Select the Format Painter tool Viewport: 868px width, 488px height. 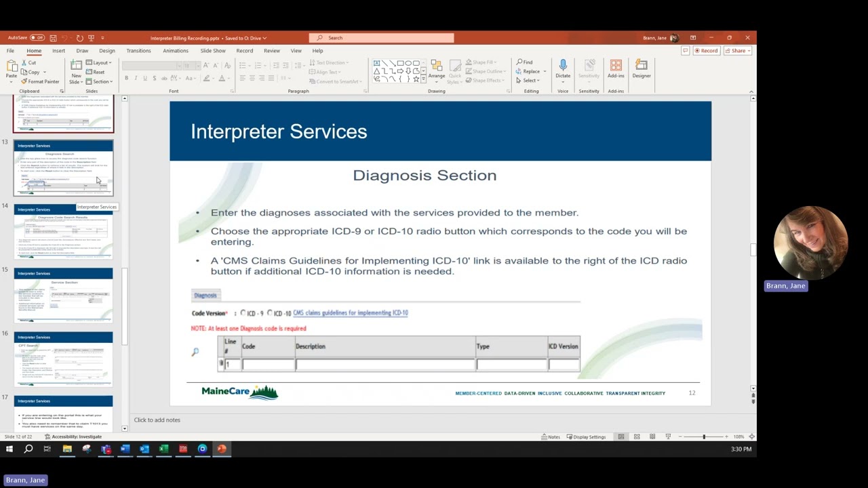point(40,81)
